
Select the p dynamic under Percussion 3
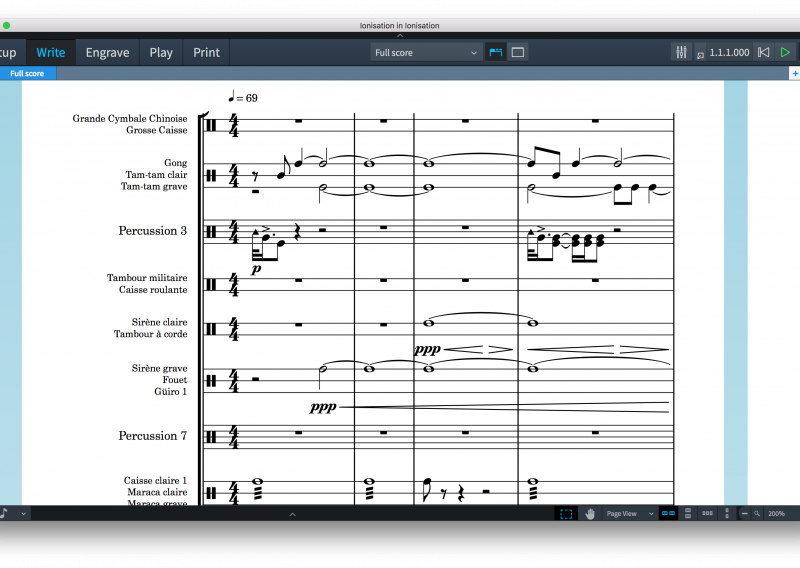coord(256,268)
